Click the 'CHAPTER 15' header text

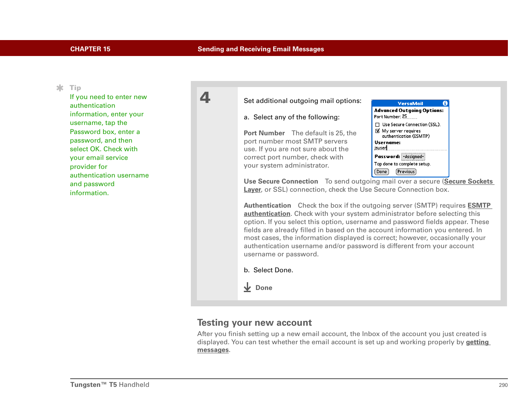click(90, 49)
